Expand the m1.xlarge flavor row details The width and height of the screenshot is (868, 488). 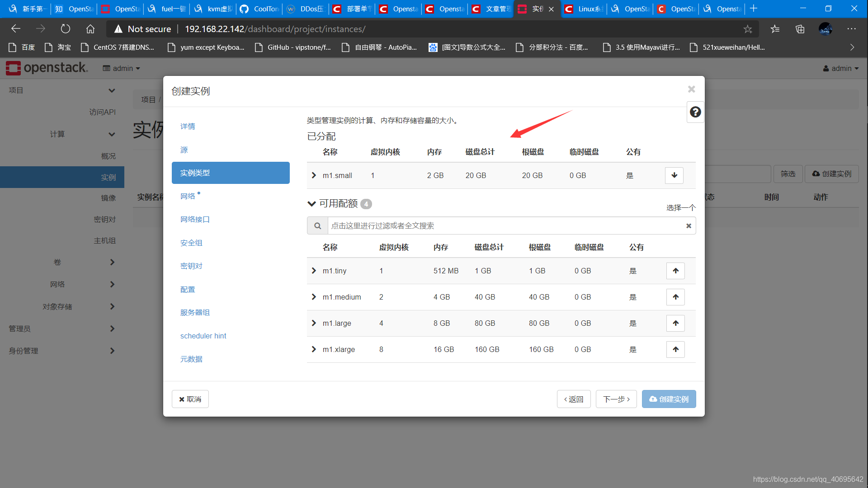tap(314, 349)
